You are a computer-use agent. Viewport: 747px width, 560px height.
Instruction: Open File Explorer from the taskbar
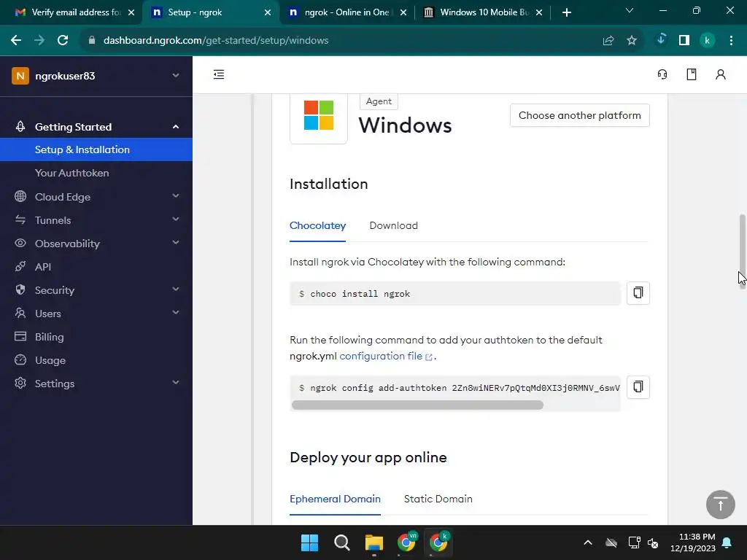coord(374,542)
